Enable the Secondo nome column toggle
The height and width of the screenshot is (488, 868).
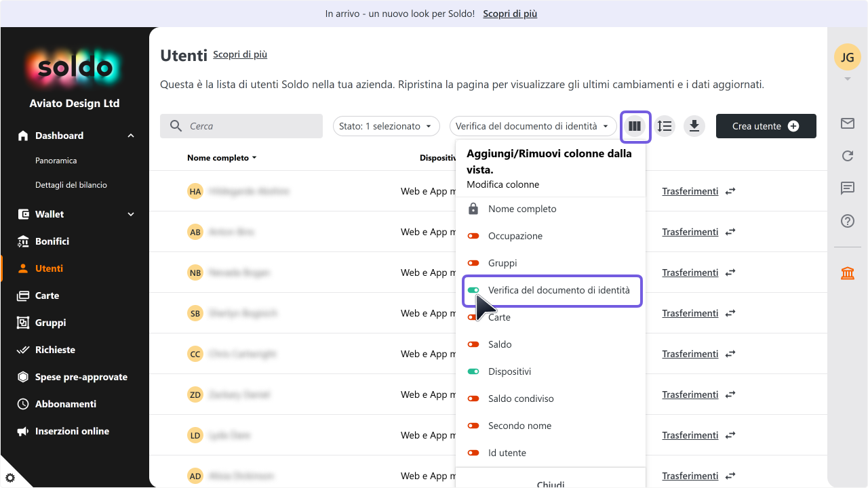click(473, 426)
